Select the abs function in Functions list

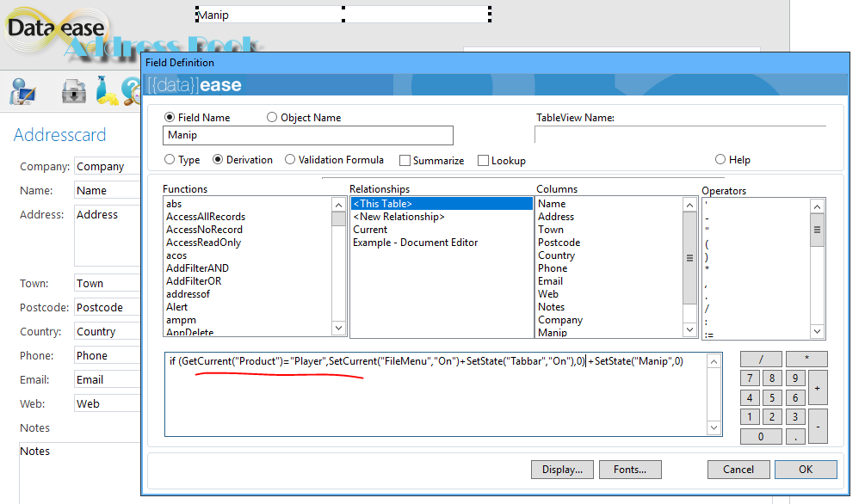coord(174,204)
